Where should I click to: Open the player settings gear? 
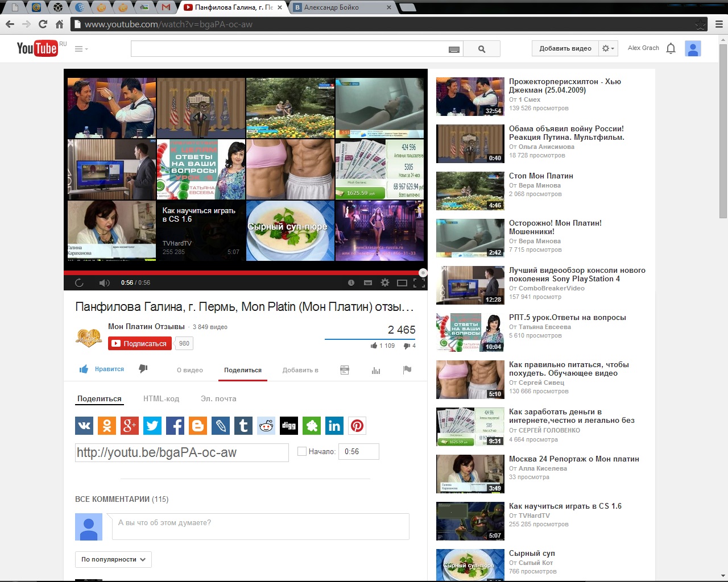pyautogui.click(x=385, y=282)
